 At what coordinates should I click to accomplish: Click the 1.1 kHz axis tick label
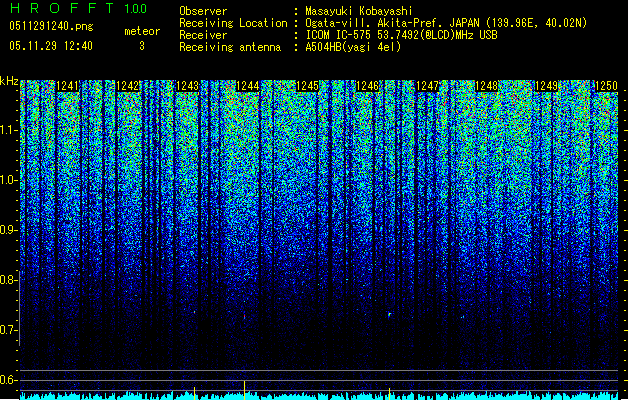click(x=8, y=130)
